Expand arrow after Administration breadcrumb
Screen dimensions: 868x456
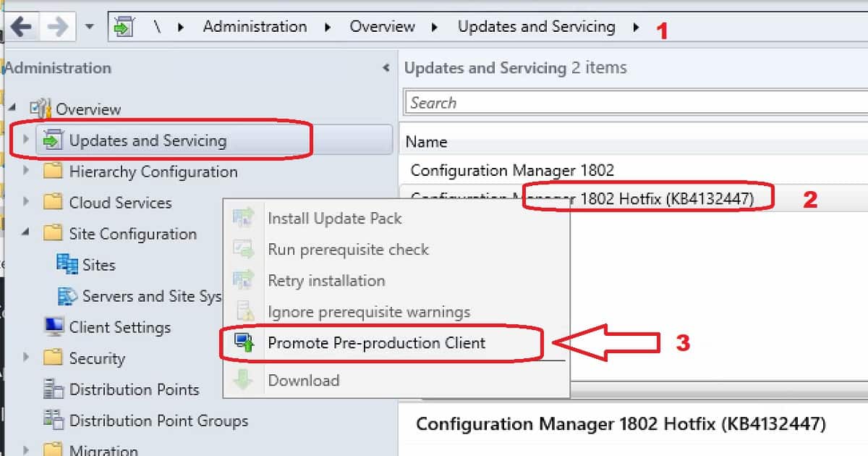tap(328, 28)
